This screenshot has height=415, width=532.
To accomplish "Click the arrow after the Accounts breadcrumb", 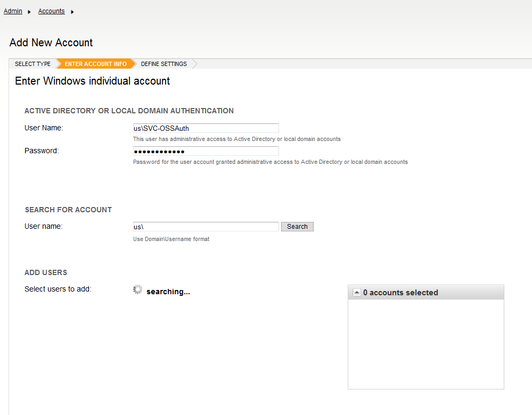I will click(72, 12).
